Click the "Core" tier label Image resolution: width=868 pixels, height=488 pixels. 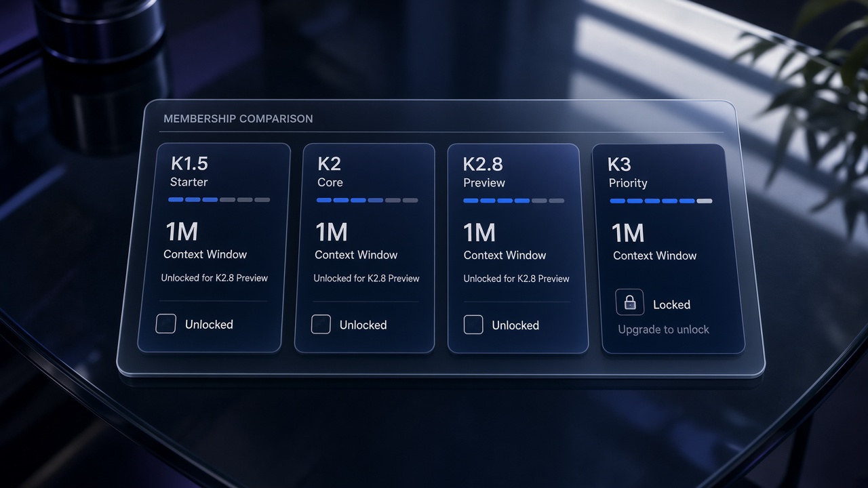click(330, 182)
